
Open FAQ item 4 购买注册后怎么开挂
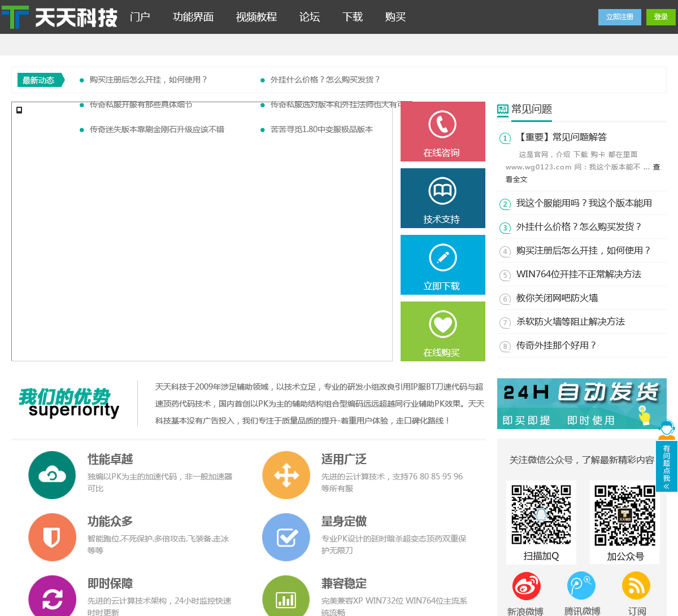(584, 251)
